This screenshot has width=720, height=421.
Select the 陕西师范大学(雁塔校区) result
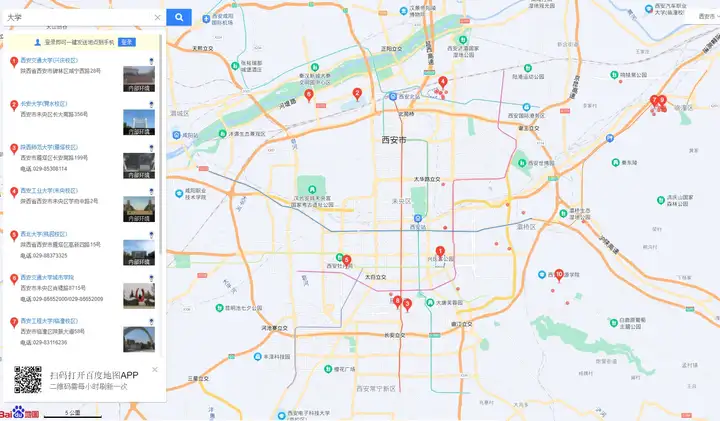[x=49, y=147]
